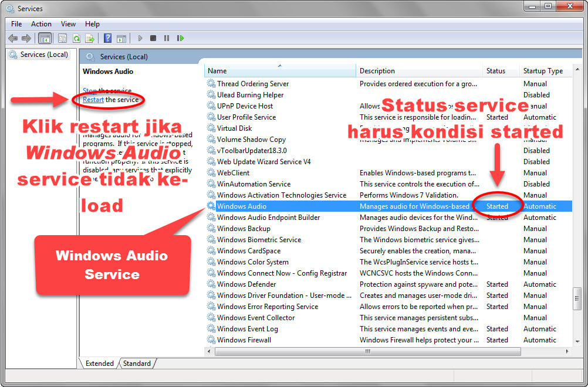
Task: Sort by the Description column header
Action: pos(419,71)
